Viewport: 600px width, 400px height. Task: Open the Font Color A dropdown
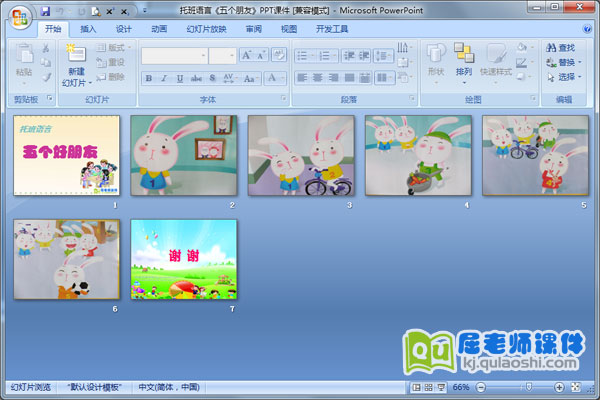click(x=275, y=78)
